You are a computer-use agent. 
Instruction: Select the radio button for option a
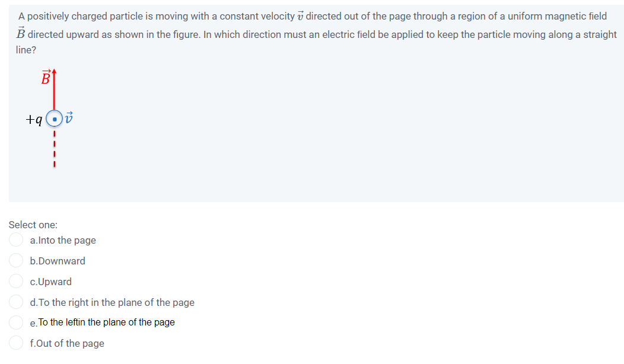16,240
